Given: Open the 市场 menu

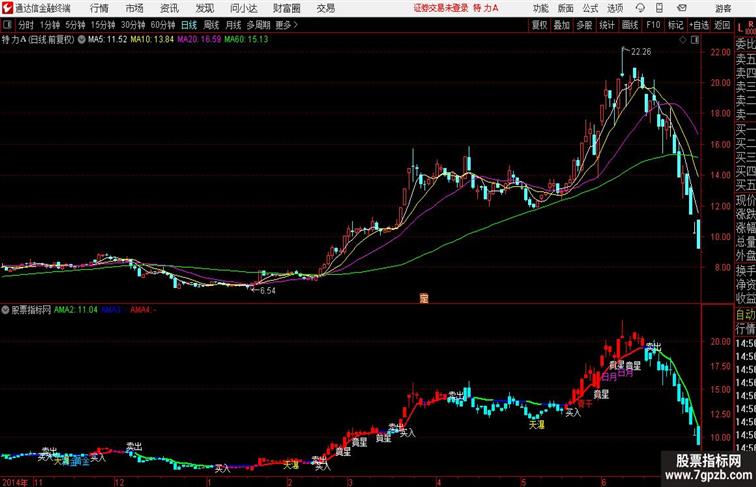Looking at the screenshot, I should 135,8.
